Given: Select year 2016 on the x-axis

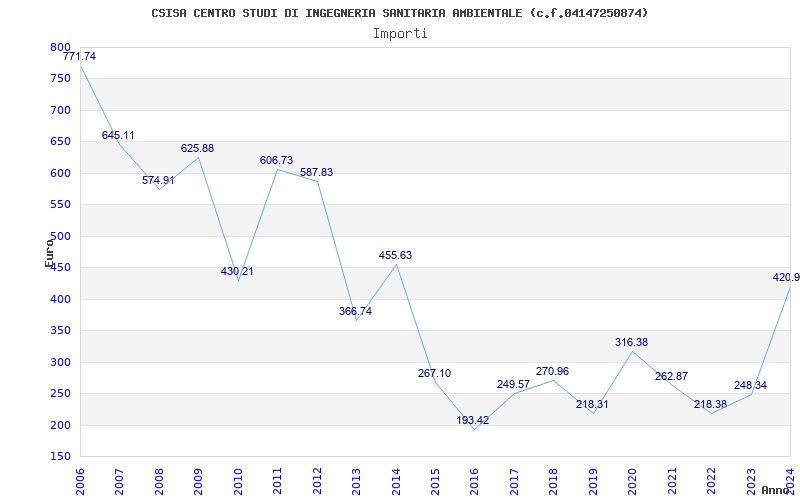Looking at the screenshot, I should click(474, 481).
